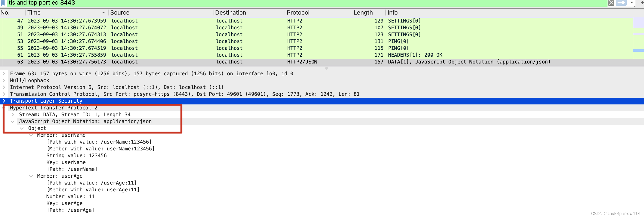Select packet 49 with length 107
Viewport: 644px width, 218px height.
click(317, 28)
